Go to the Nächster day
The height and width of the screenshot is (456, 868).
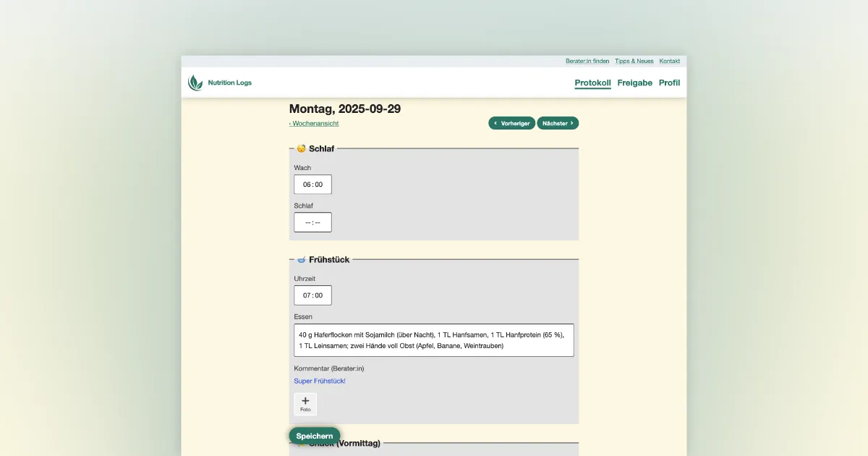[557, 123]
